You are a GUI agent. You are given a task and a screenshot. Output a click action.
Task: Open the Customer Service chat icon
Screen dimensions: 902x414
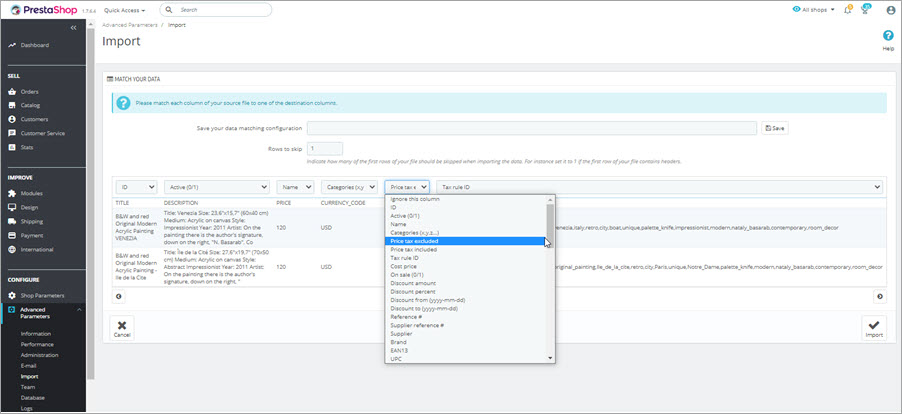12,133
